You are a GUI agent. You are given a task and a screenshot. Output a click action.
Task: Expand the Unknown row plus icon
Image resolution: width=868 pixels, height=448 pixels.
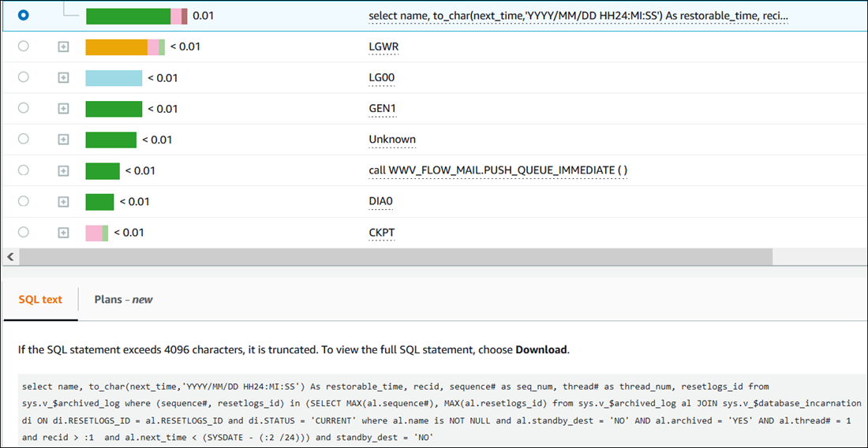(63, 139)
